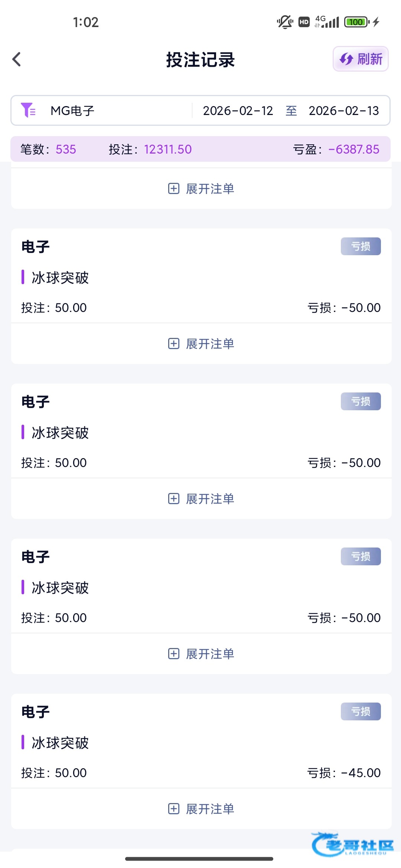
Task: Tap the back arrow icon
Action: click(x=17, y=59)
